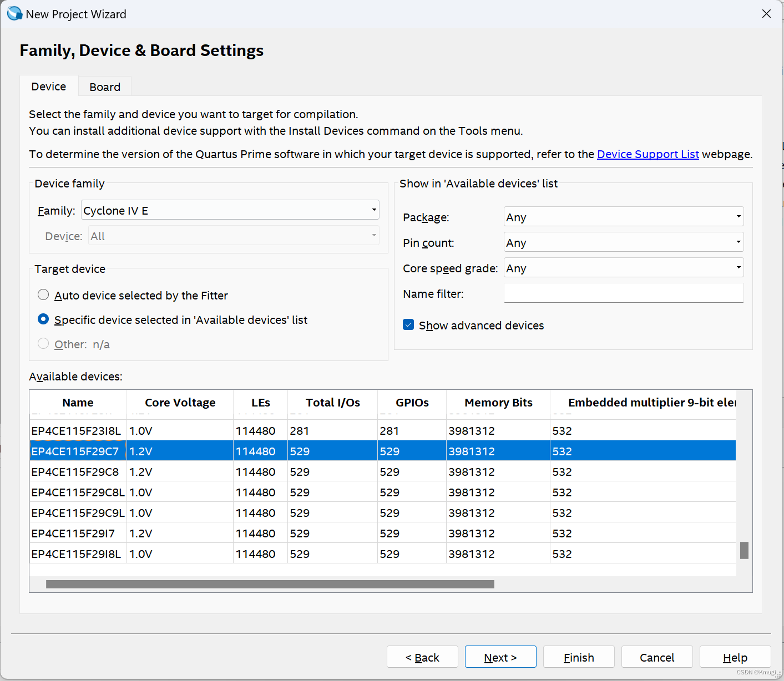
Task: Close the New Project Wizard window
Action: 766,14
